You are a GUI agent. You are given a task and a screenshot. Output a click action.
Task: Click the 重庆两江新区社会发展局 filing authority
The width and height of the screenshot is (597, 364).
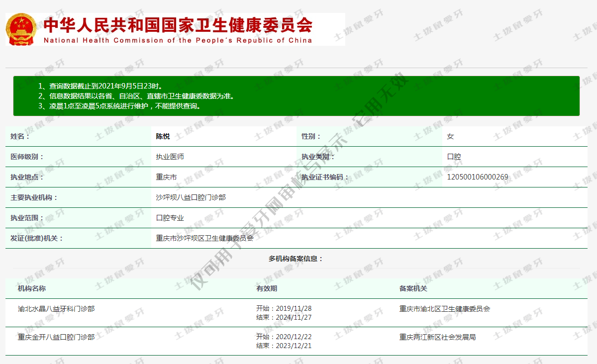pos(437,337)
